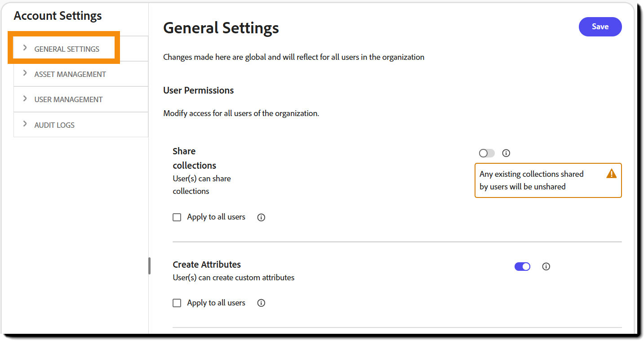Click the info icon beside Share collections toggle
Screen dimensions: 644x341
(506, 153)
